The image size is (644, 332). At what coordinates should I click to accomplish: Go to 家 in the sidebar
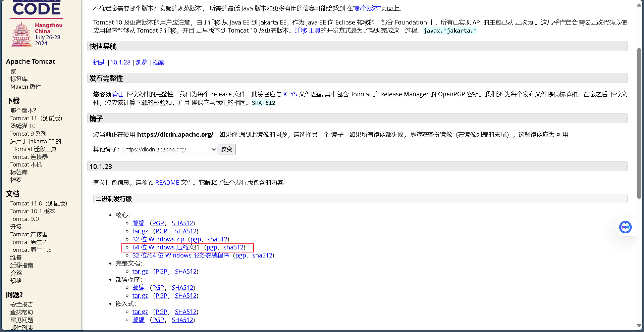point(13,72)
